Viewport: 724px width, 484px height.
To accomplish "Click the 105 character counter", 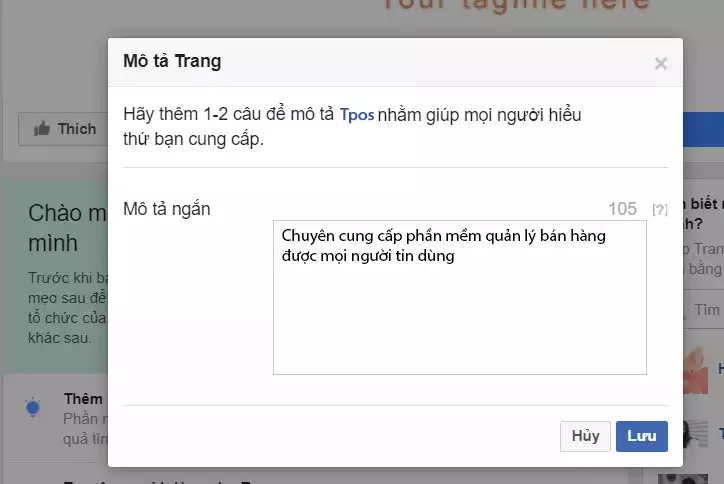I will 622,209.
